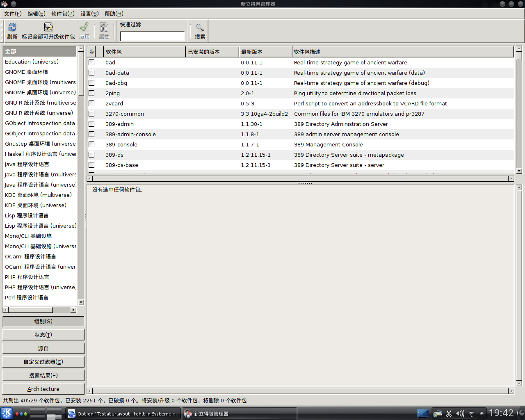Image resolution: width=525 pixels, height=420 pixels.
Task: Open package Properties (属性) toolbar icon
Action: (x=104, y=27)
